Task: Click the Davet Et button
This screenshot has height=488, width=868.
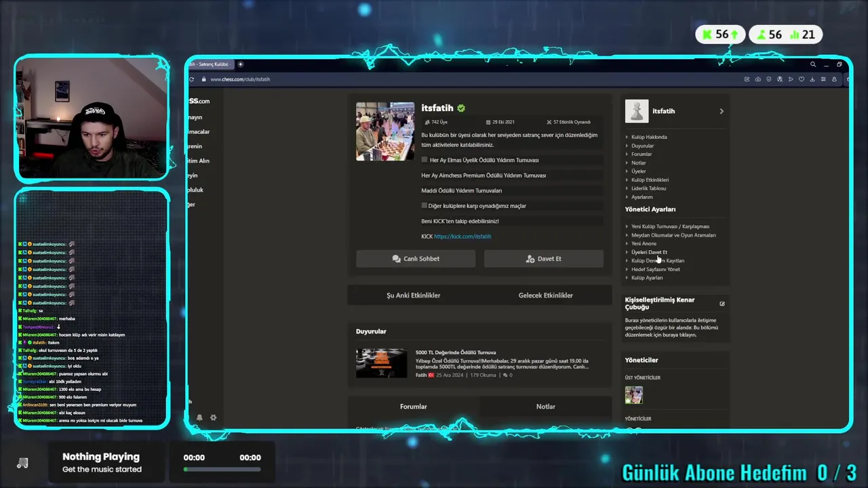Action: (544, 259)
